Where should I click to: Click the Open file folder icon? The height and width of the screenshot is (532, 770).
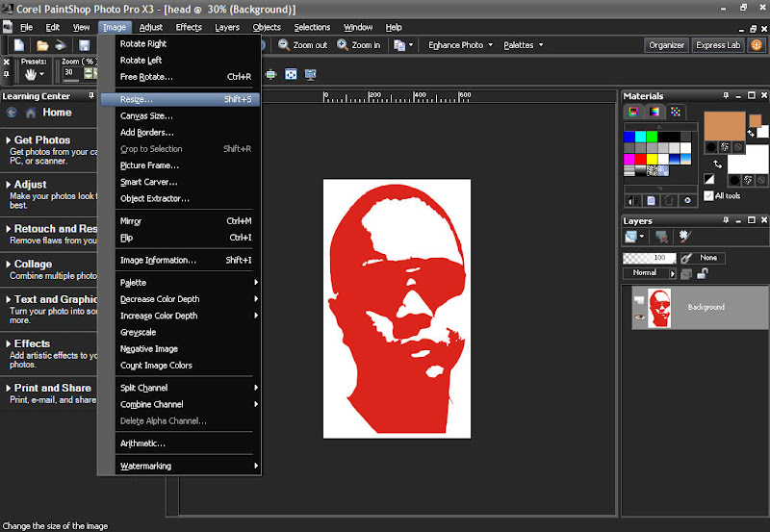click(x=42, y=45)
